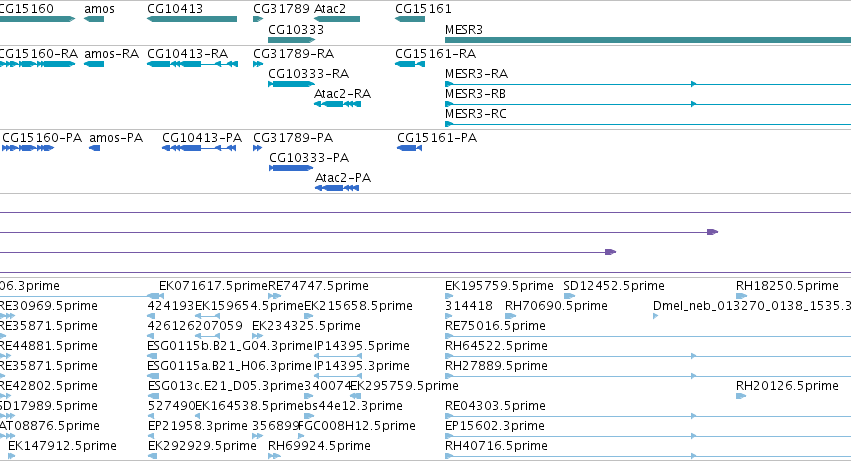
Task: Click the teal gene bar under CG10413
Action: (x=192, y=19)
